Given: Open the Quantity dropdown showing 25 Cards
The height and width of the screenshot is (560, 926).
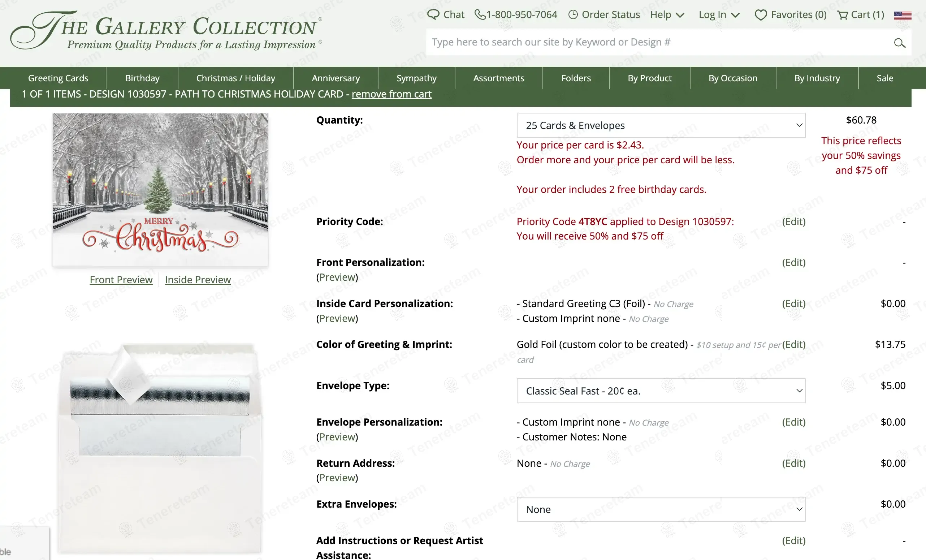Looking at the screenshot, I should click(661, 125).
